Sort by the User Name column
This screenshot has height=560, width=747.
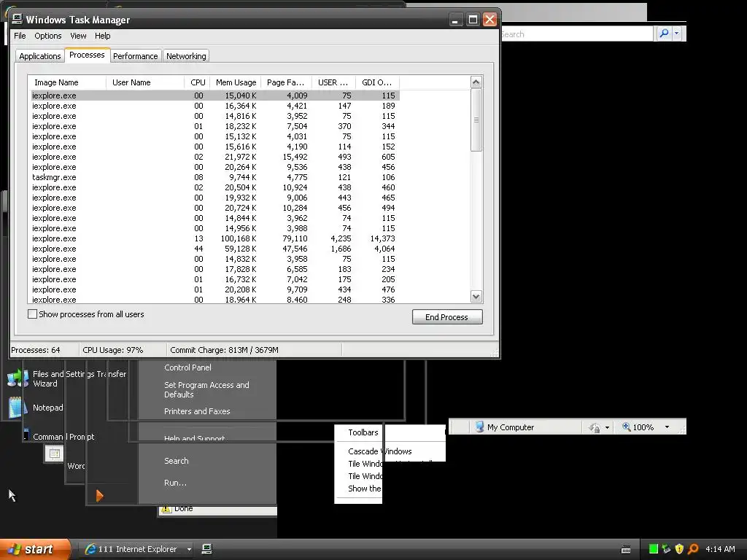145,82
